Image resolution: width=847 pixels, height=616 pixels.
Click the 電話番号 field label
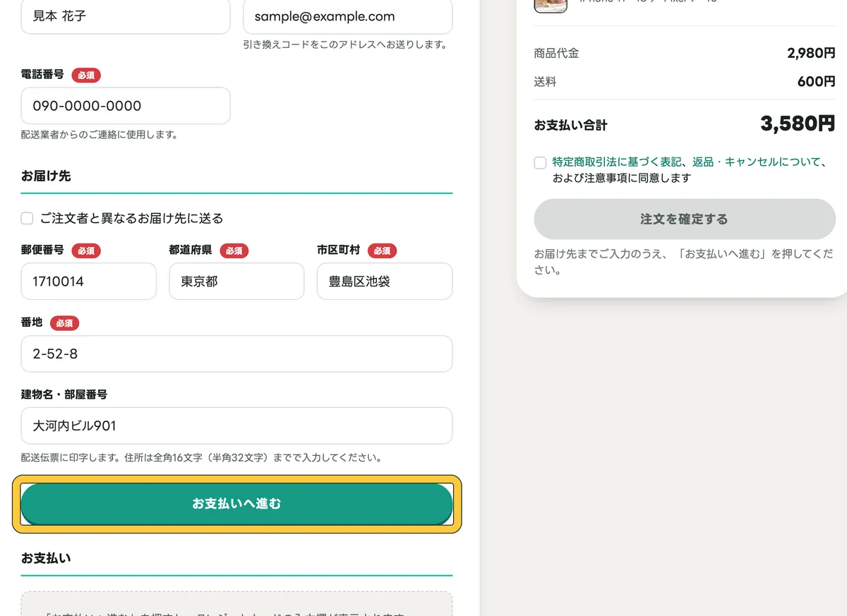point(42,74)
